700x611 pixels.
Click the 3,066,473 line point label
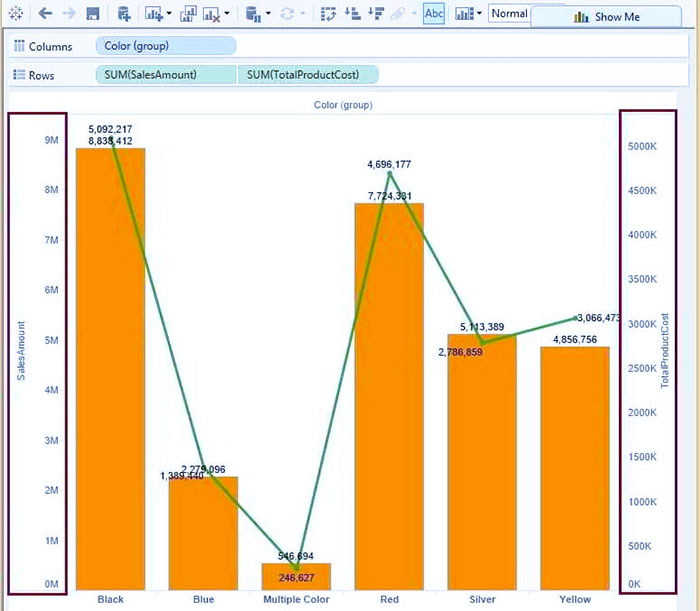pos(598,318)
